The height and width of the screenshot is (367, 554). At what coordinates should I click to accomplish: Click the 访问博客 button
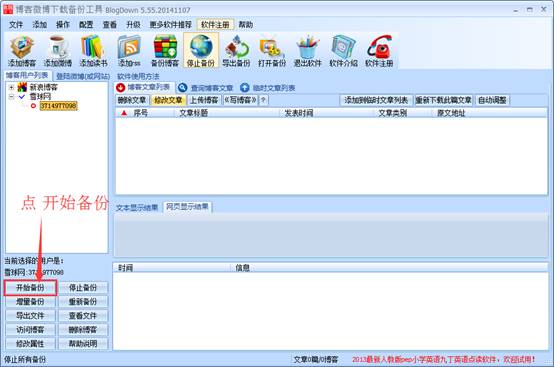coord(30,330)
